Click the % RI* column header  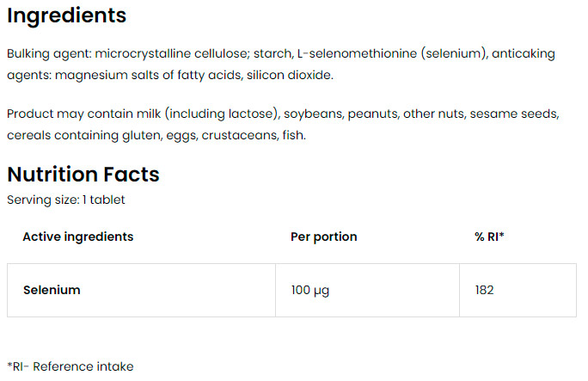pos(489,237)
